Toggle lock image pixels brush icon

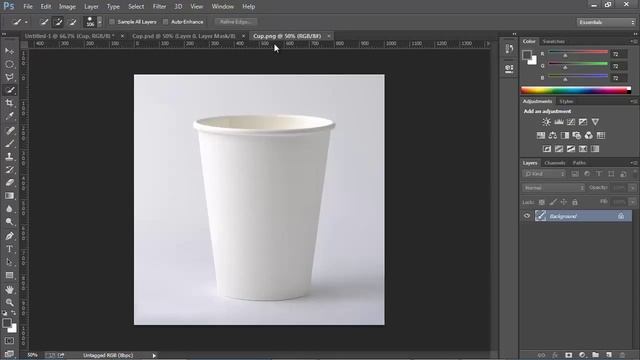click(x=553, y=202)
